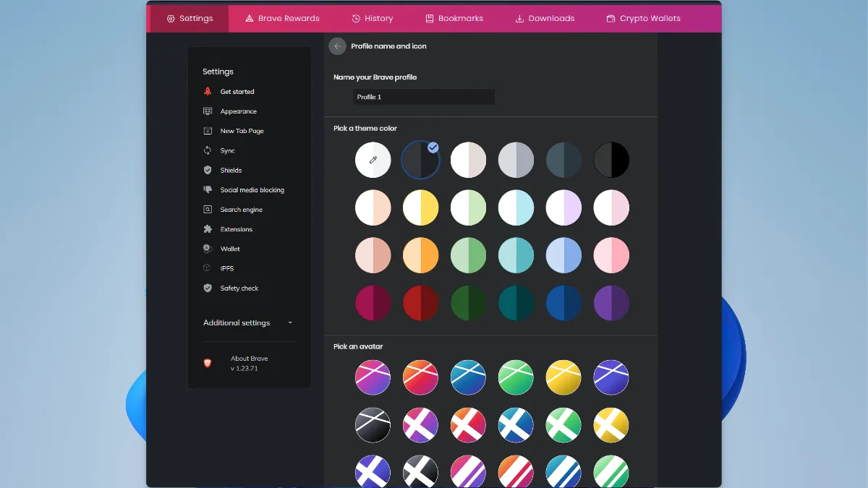Pick the black avatar with thin lines
This screenshot has height=488, width=868.
[x=373, y=425]
